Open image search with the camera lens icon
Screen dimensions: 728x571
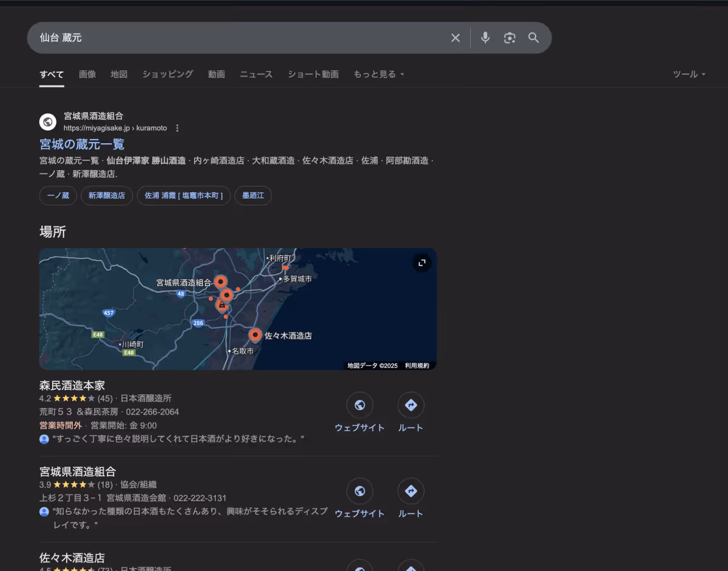click(x=510, y=38)
